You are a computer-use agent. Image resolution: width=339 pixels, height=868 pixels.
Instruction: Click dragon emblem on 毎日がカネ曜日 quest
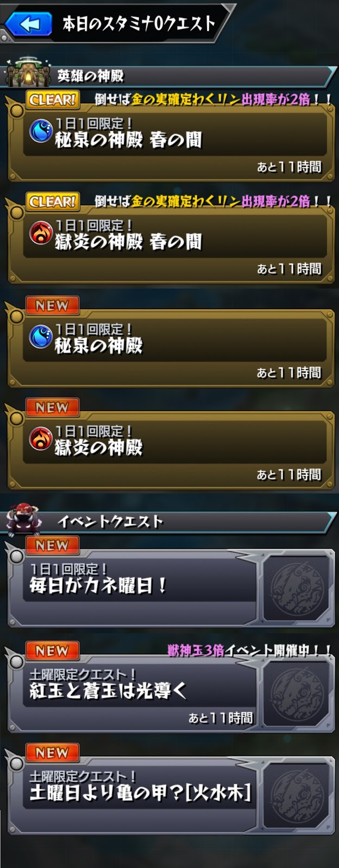tap(296, 589)
